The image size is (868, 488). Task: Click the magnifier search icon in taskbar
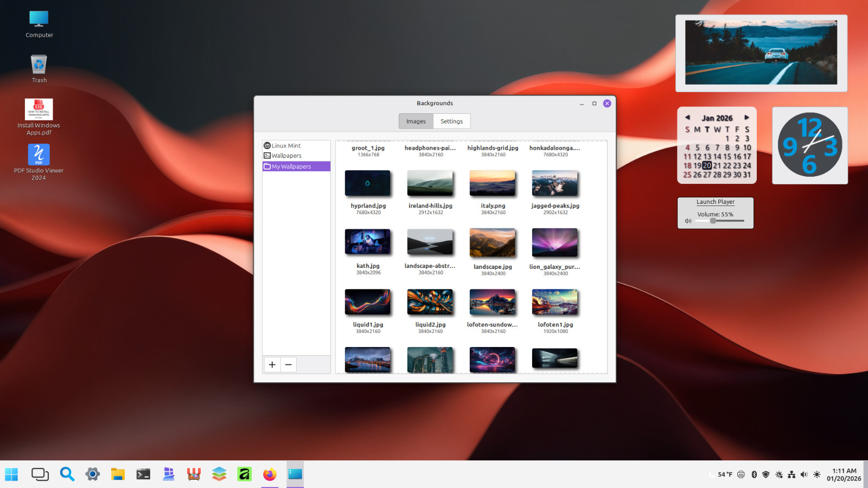click(67, 474)
